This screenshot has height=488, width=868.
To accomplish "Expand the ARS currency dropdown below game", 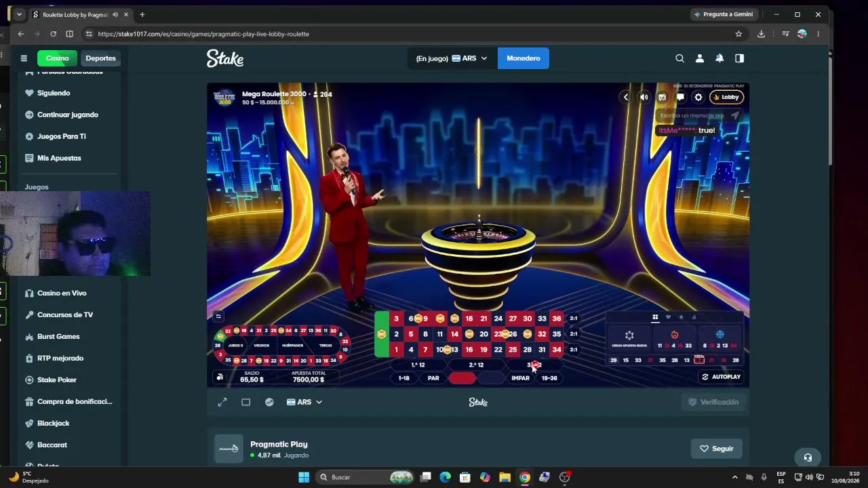I will [x=304, y=402].
